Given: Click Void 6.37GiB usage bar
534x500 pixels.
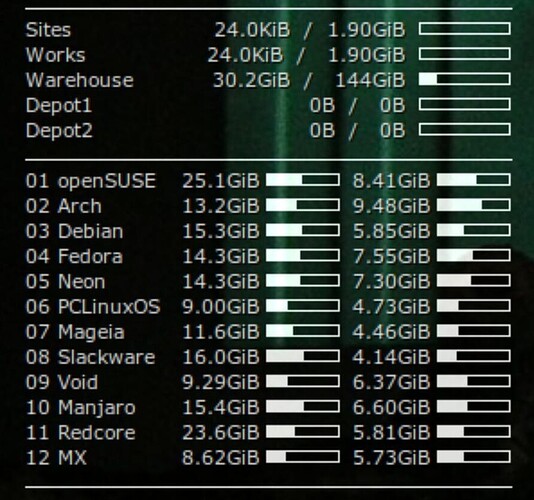Looking at the screenshot, I should click(x=474, y=381).
